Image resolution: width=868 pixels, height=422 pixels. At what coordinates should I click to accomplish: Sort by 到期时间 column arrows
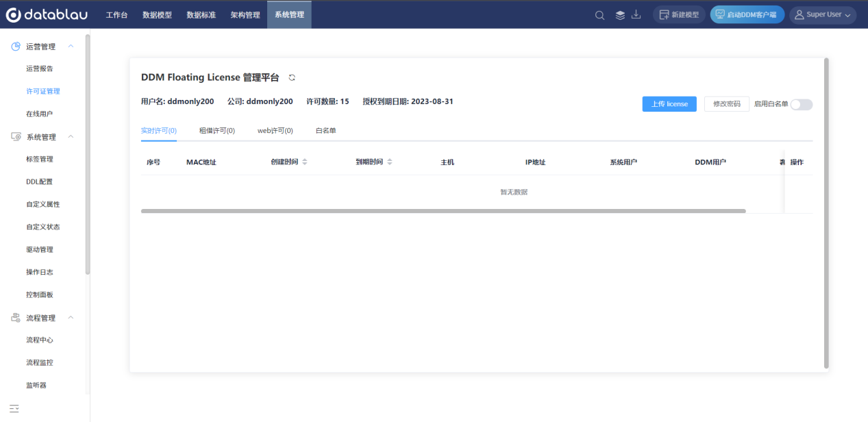click(x=390, y=162)
